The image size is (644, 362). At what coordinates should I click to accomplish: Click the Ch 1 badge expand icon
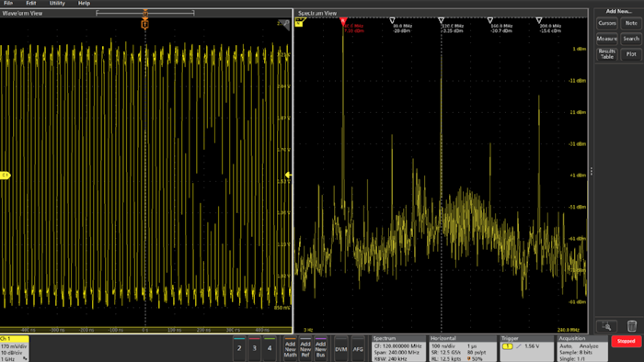pyautogui.click(x=25, y=358)
